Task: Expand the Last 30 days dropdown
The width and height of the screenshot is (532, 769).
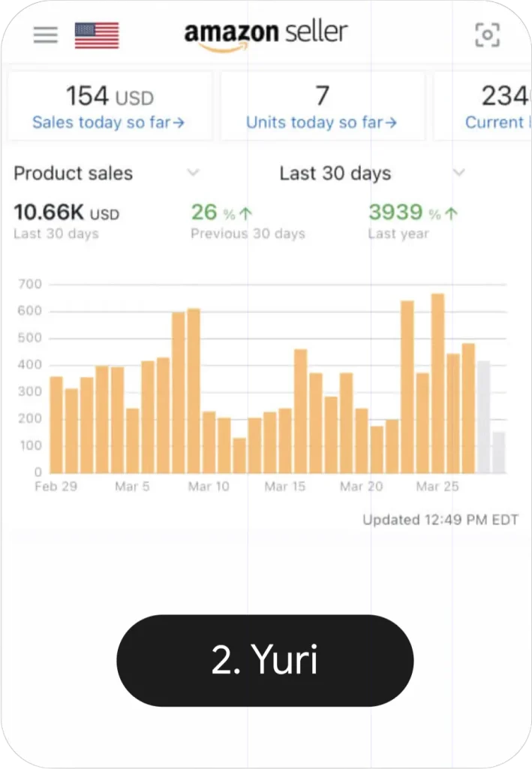Action: [x=458, y=173]
